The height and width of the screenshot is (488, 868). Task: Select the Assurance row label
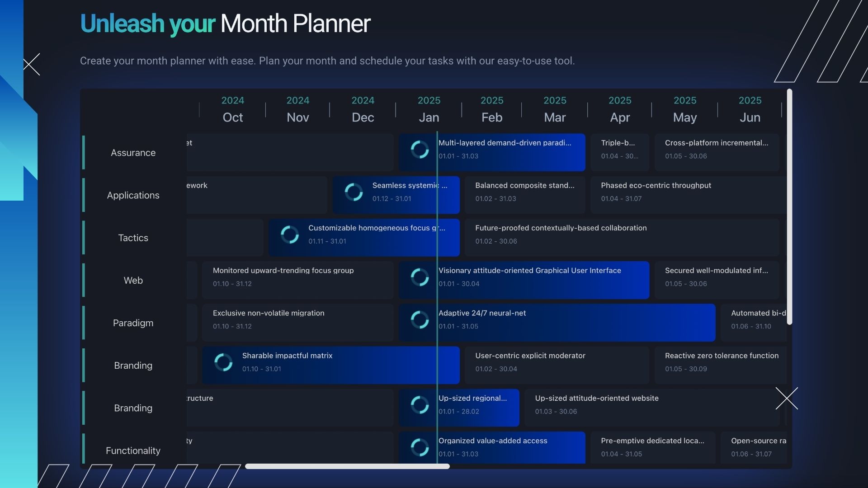[x=133, y=152]
